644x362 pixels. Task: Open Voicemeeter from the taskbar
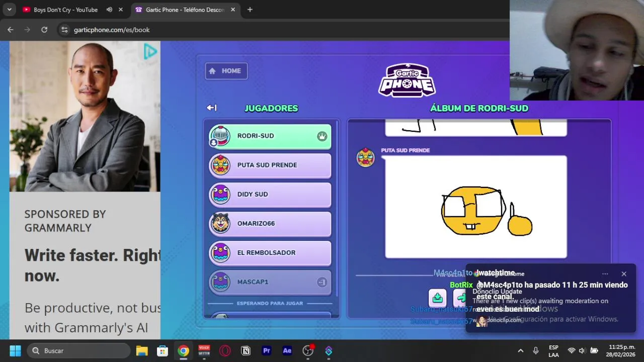point(204,350)
